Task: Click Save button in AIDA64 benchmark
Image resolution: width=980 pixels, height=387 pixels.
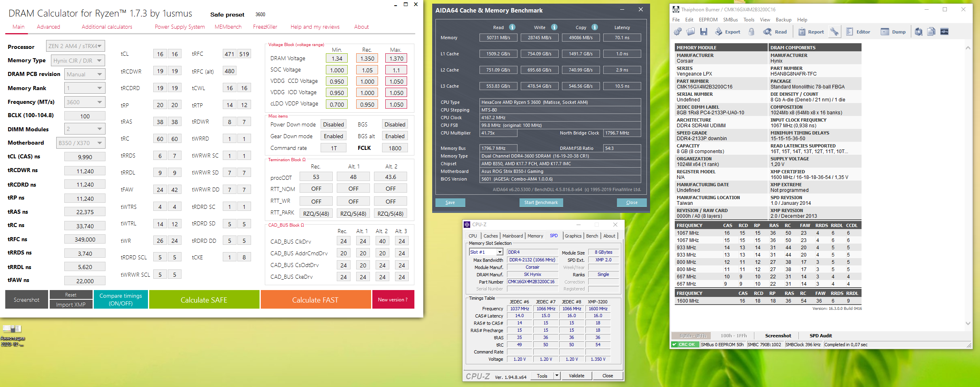Action: 450,202
